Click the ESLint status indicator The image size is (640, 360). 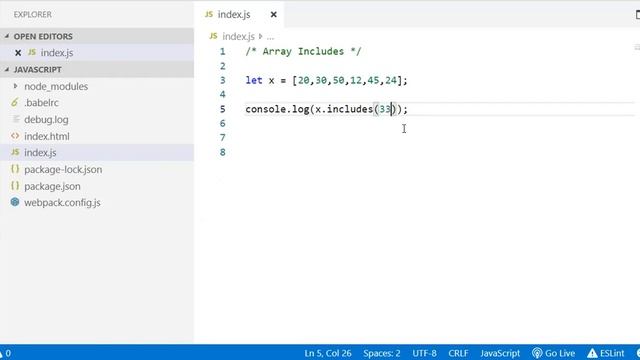pyautogui.click(x=606, y=353)
